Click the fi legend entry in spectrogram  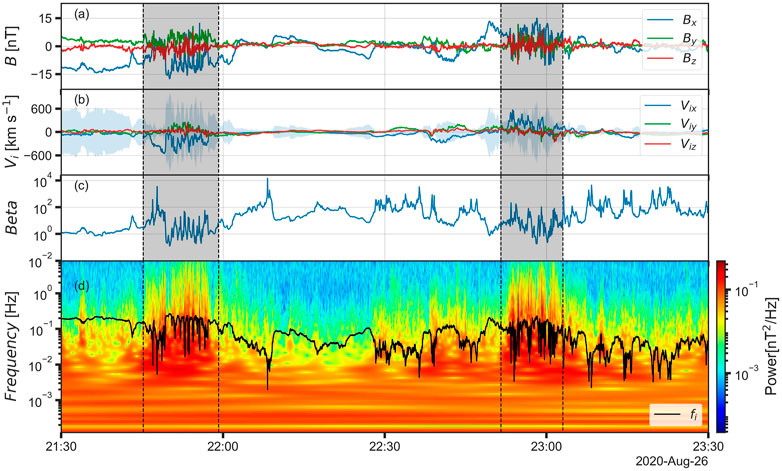676,415
